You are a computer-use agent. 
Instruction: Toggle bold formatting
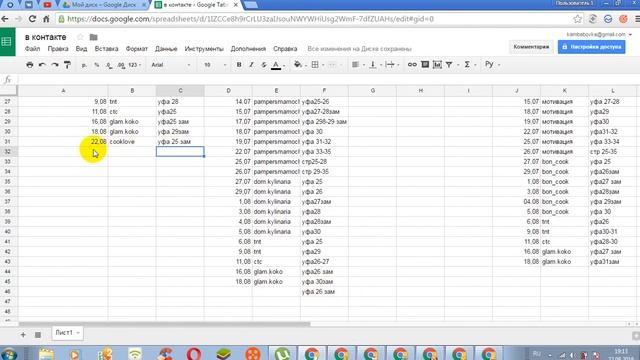[x=239, y=64]
